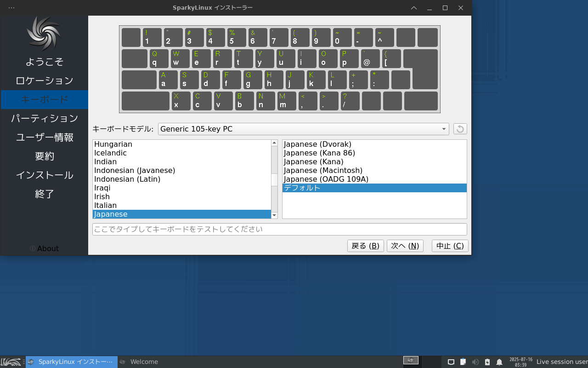Click the 'q' key on keyboard preview
This screenshot has width=588, height=368.
point(159,59)
